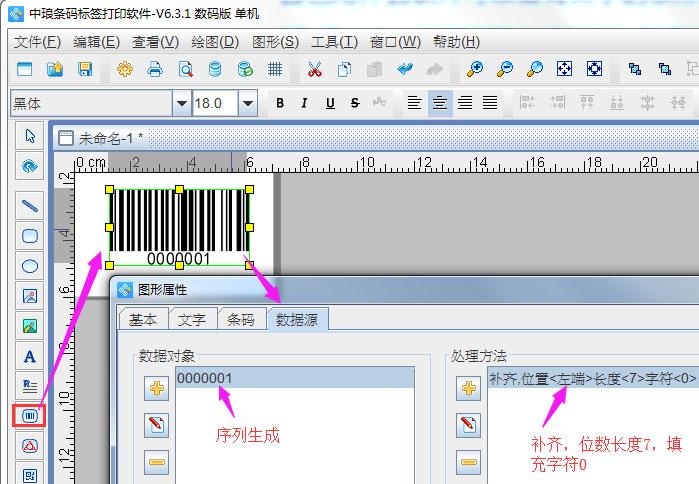
Task: Switch to the 数据源 tab
Action: [x=297, y=319]
